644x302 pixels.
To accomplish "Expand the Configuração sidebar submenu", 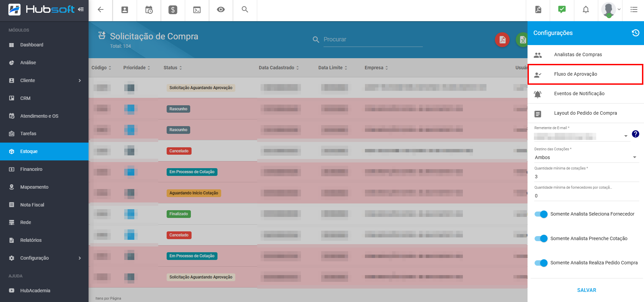I will (44, 258).
